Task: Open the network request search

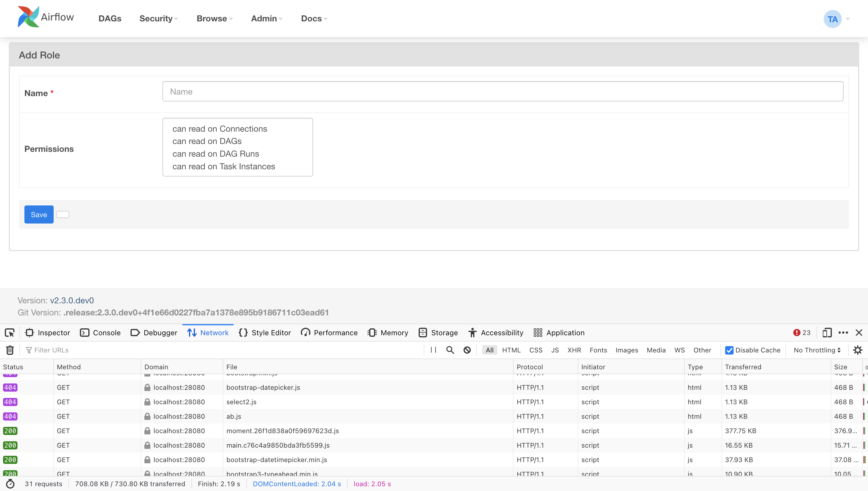Action: [450, 350]
